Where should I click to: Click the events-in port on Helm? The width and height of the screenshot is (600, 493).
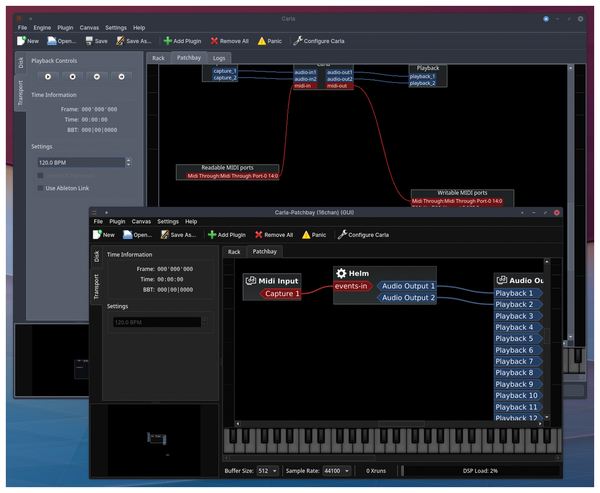(x=352, y=286)
